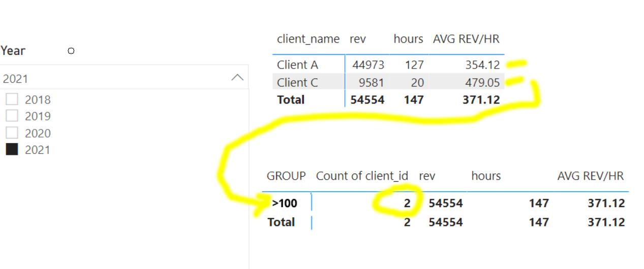Sort by Count of client_id header

tap(362, 176)
